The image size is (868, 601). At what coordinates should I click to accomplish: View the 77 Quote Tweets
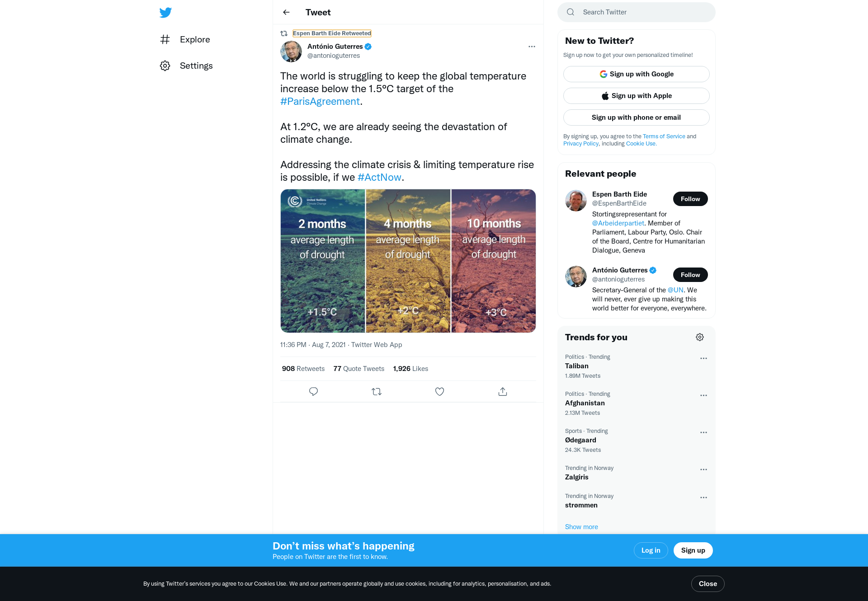click(x=359, y=369)
